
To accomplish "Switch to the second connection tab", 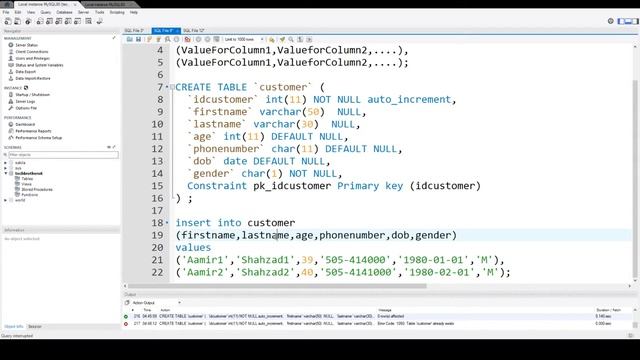I will tap(107, 4).
